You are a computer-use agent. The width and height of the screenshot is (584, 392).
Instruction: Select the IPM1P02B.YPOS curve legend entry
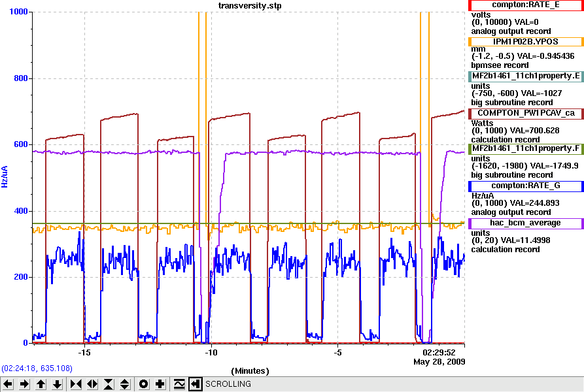[526, 42]
